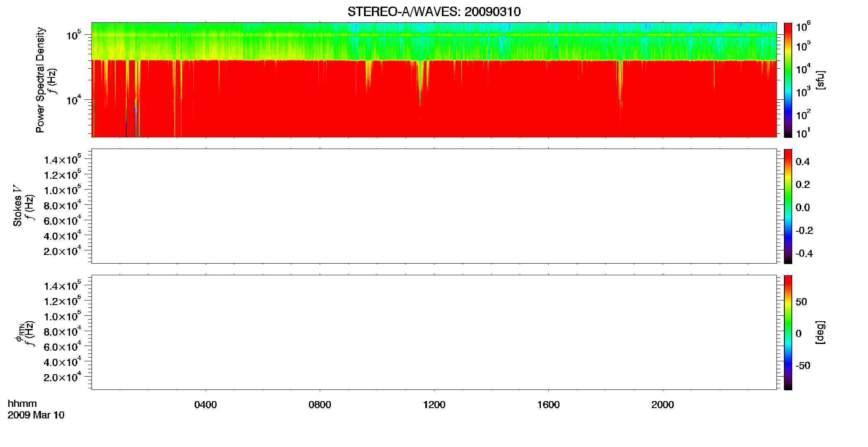Click the 1.4×10^5 tick in Stokes panel
Image resolution: width=868 pixels, height=447 pixels.
tap(63, 160)
